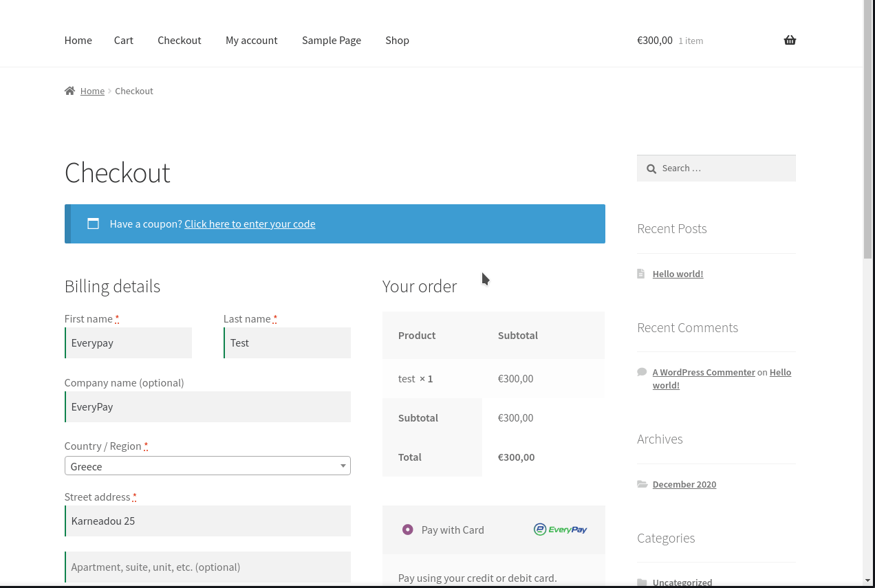The height and width of the screenshot is (588, 875).
Task: Click 'Pay using your credit or debit card.' text
Action: coord(477,578)
